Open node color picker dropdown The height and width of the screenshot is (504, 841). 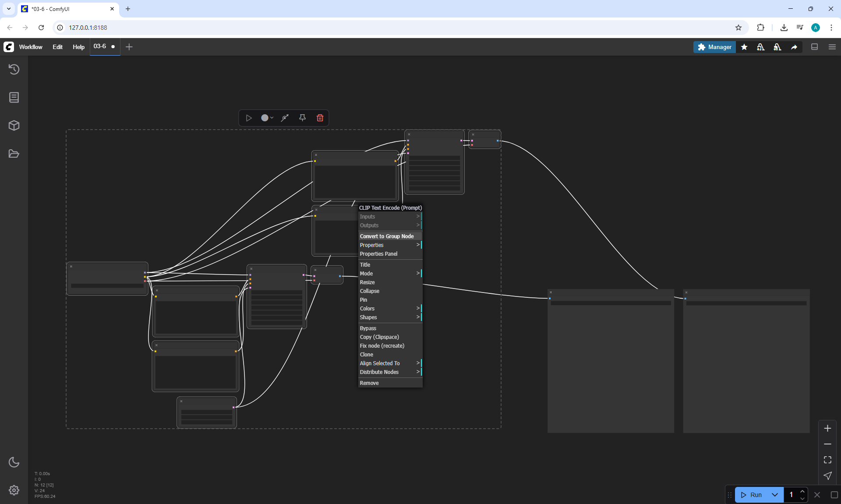(x=267, y=118)
